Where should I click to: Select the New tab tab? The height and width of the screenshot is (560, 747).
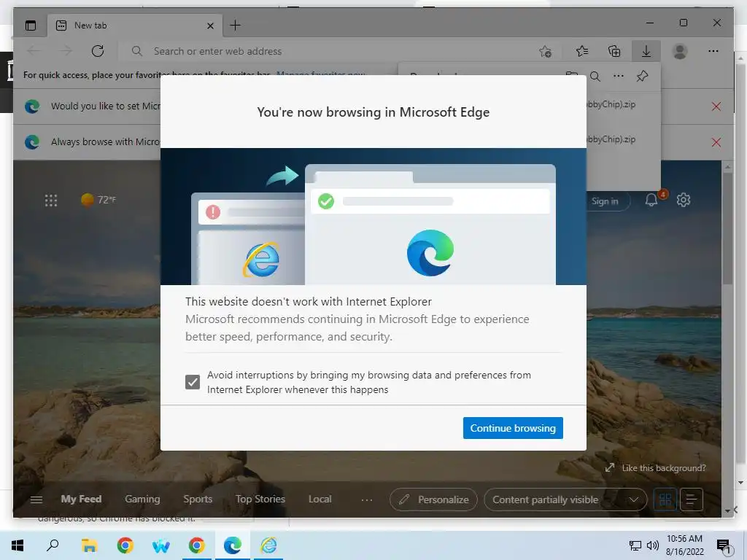(134, 26)
